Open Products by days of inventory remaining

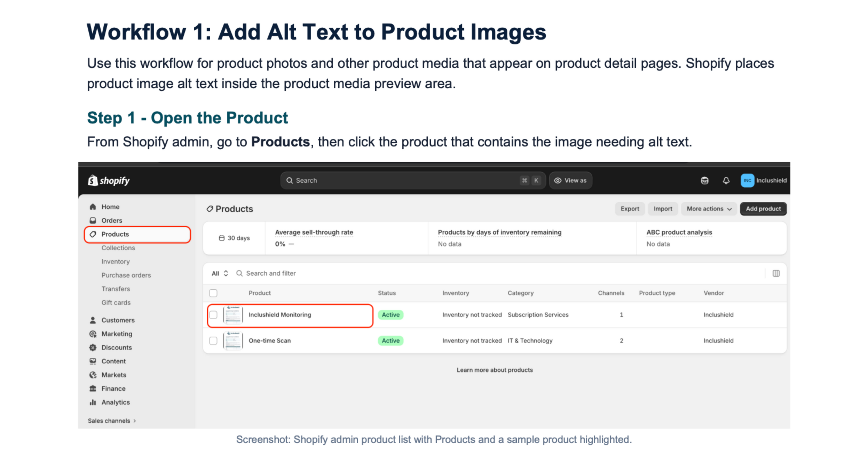pos(500,232)
